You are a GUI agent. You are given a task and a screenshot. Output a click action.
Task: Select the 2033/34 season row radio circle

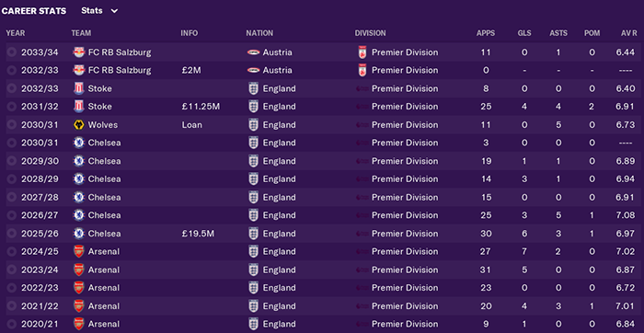(x=11, y=52)
